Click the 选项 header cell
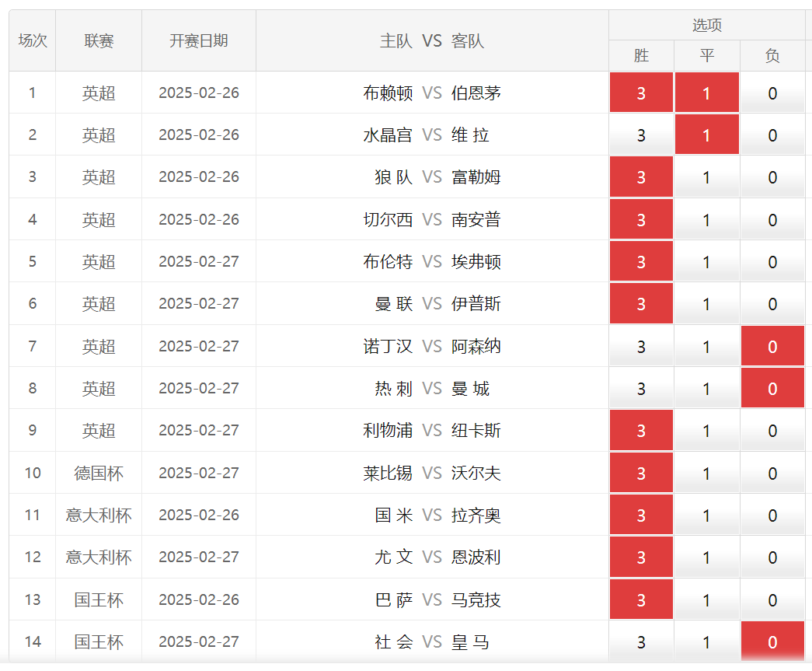Screen dimensions: 812x671 [707, 25]
